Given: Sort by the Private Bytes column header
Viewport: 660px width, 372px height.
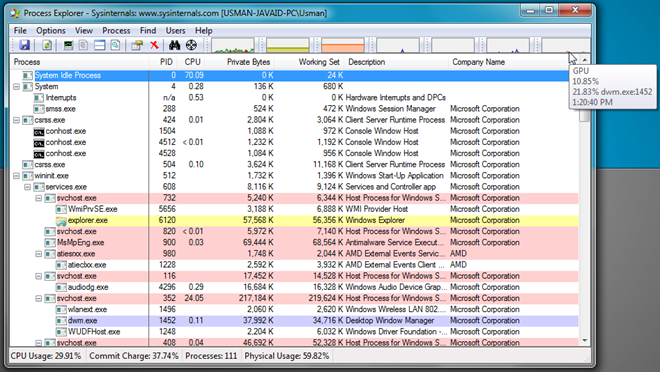Looking at the screenshot, I should click(x=240, y=62).
